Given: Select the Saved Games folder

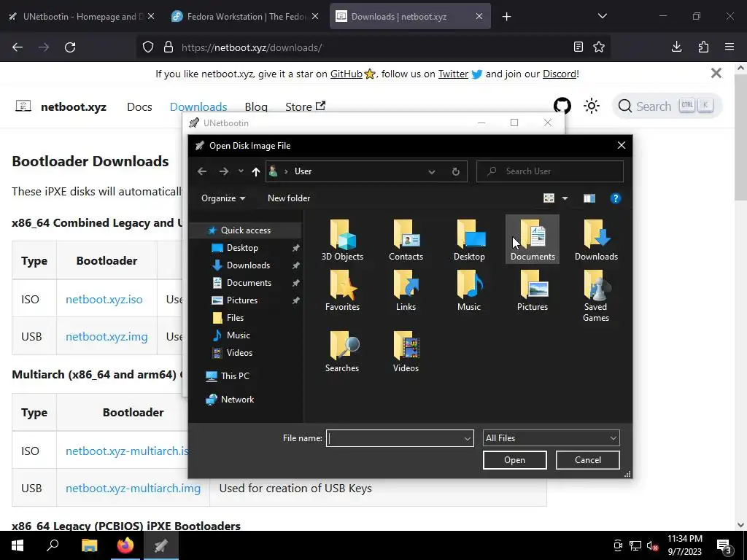Looking at the screenshot, I should (x=596, y=296).
